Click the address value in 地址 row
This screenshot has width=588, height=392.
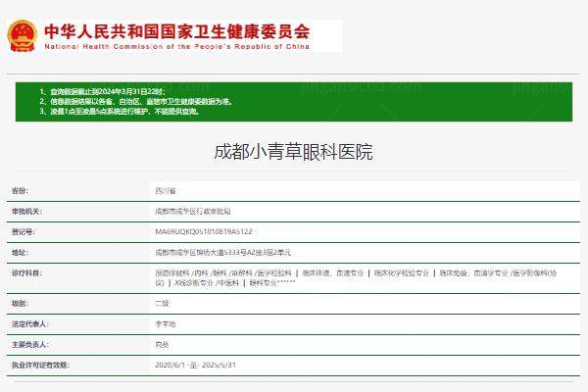point(223,253)
